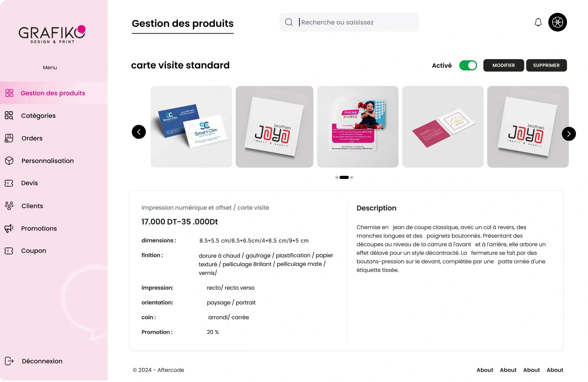Image resolution: width=588 pixels, height=382 pixels.
Task: Open the Devis menu item
Action: click(x=29, y=183)
